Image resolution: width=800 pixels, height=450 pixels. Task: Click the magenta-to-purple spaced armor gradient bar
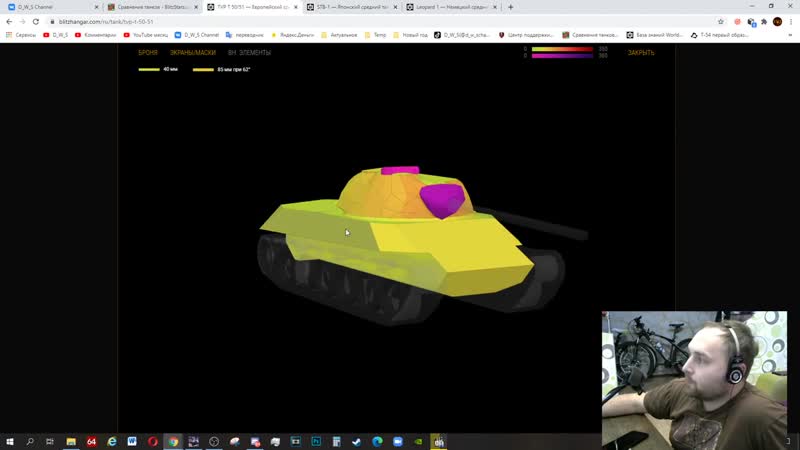562,56
